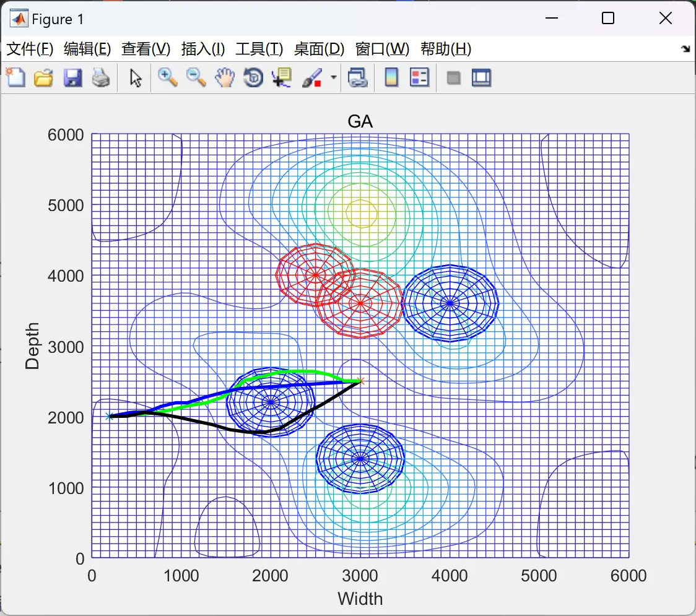
Task: Click the dock figure arrow in menu bar
Action: (686, 49)
